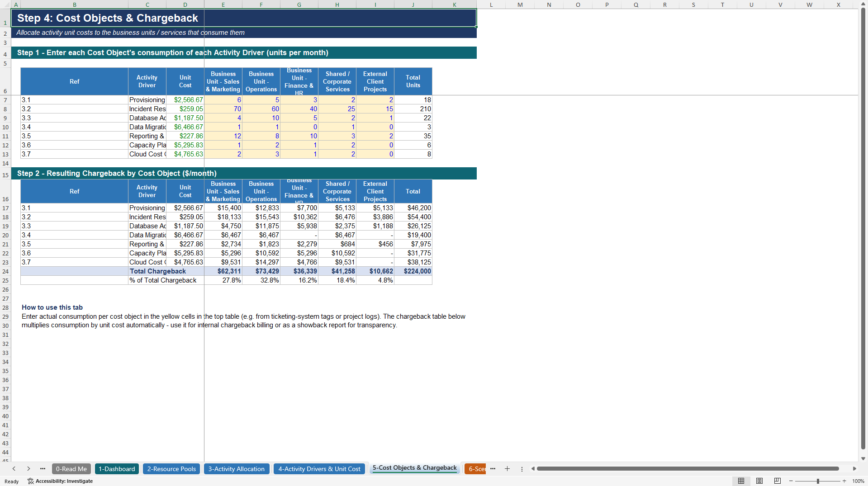The image size is (868, 486).
Task: Switch to Normal view layout icon
Action: tap(741, 481)
